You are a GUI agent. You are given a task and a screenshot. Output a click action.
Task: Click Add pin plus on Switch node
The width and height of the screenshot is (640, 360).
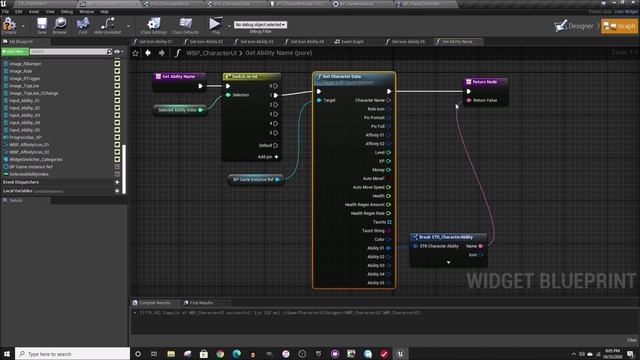pyautogui.click(x=276, y=157)
